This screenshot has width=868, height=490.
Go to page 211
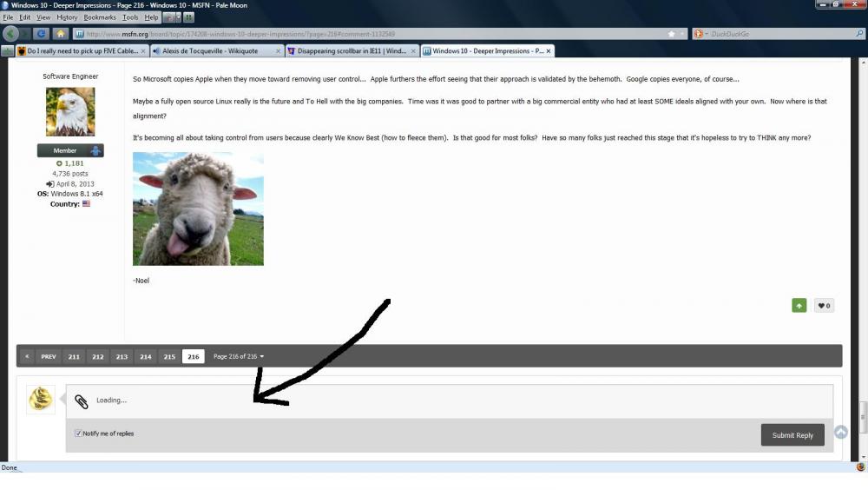coord(74,356)
